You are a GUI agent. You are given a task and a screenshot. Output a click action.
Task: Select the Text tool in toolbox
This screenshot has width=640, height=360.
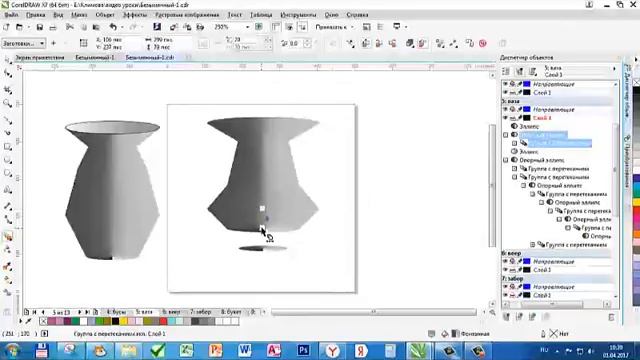pyautogui.click(x=7, y=190)
